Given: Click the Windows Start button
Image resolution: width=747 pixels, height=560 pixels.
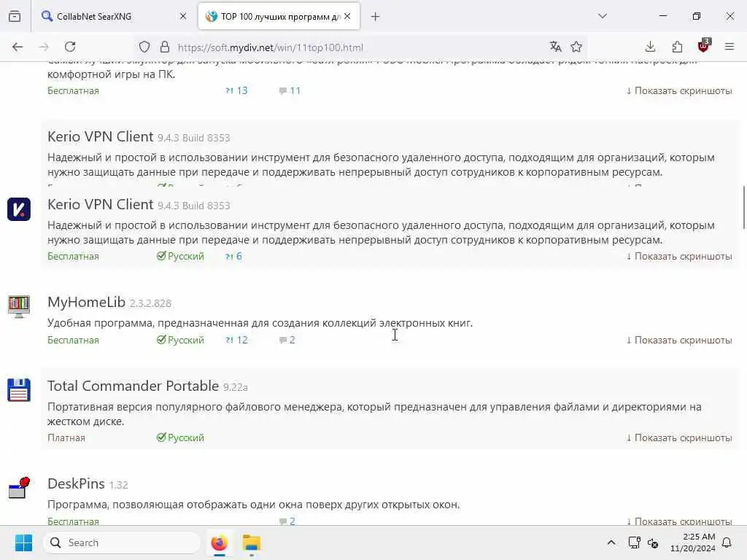Looking at the screenshot, I should [23, 542].
